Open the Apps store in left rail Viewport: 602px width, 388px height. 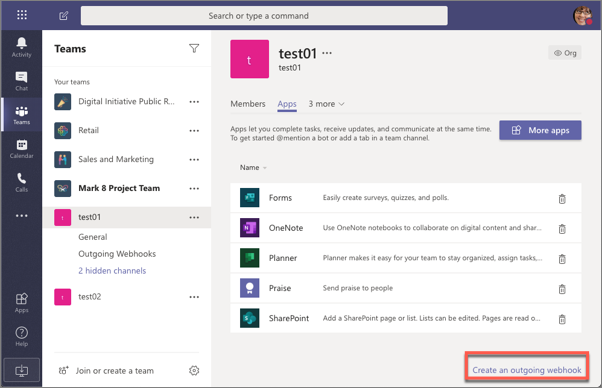[22, 303]
